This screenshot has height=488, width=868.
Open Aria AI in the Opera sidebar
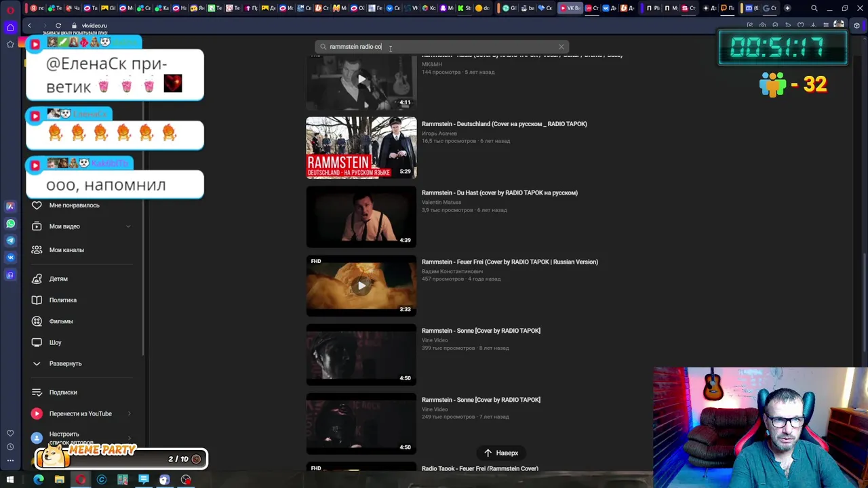tap(10, 206)
